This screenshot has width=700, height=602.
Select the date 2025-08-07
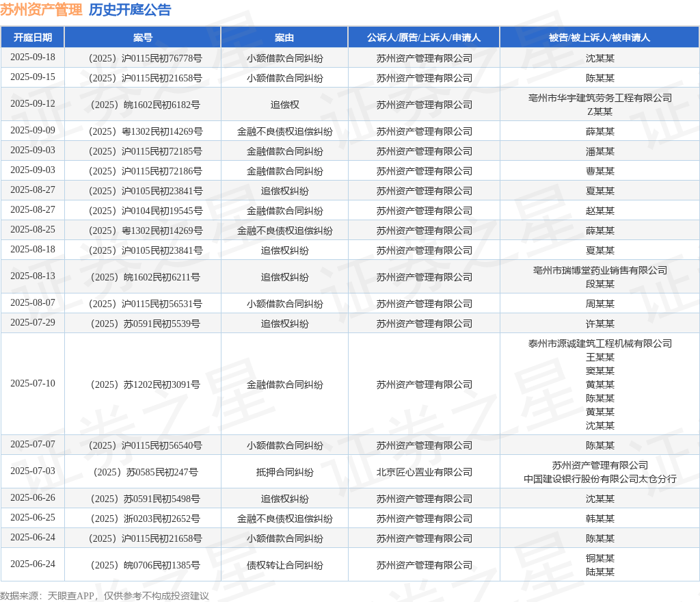[33, 303]
